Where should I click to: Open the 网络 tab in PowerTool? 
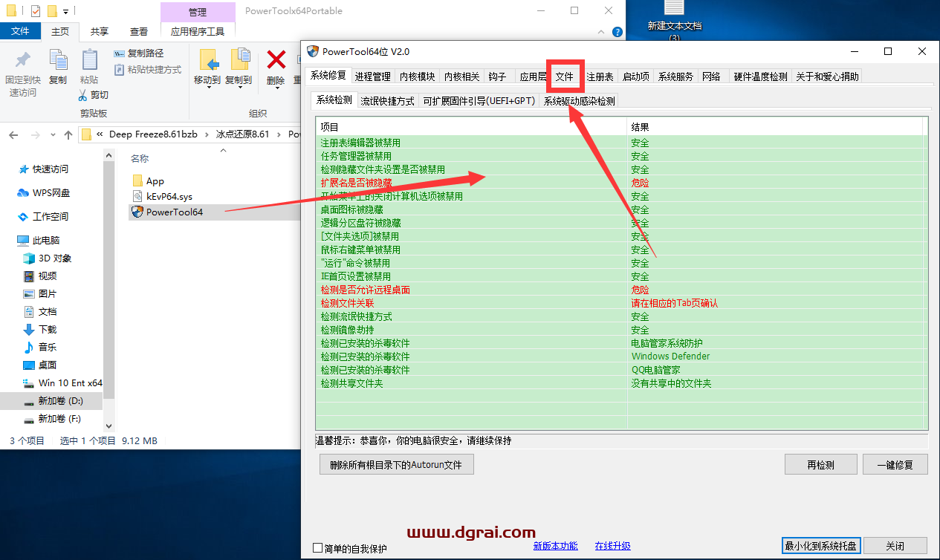pos(711,76)
